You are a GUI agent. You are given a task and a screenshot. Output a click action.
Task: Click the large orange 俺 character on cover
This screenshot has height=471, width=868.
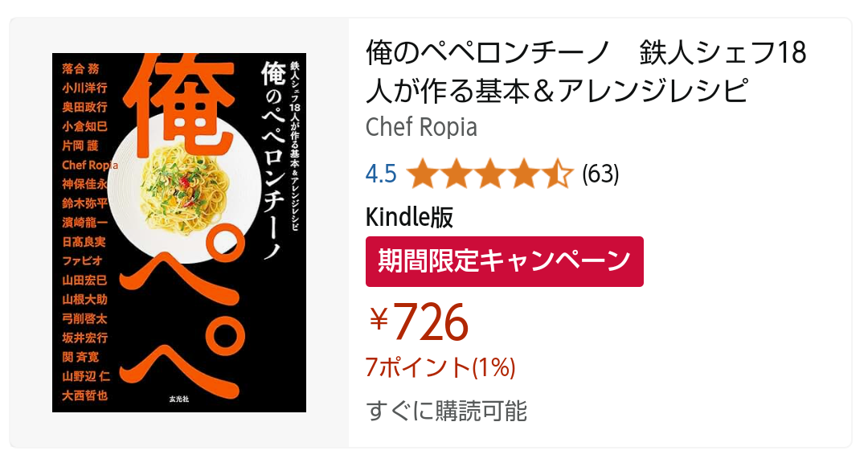click(189, 104)
